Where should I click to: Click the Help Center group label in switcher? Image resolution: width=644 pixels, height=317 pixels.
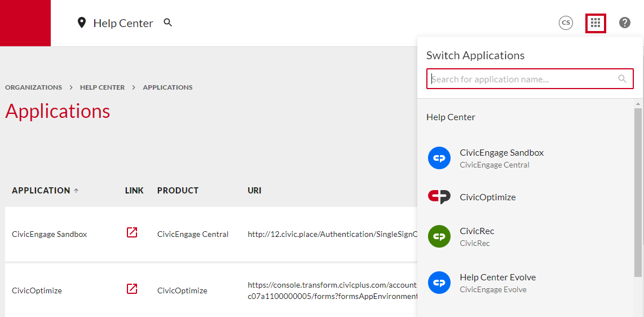click(x=451, y=117)
